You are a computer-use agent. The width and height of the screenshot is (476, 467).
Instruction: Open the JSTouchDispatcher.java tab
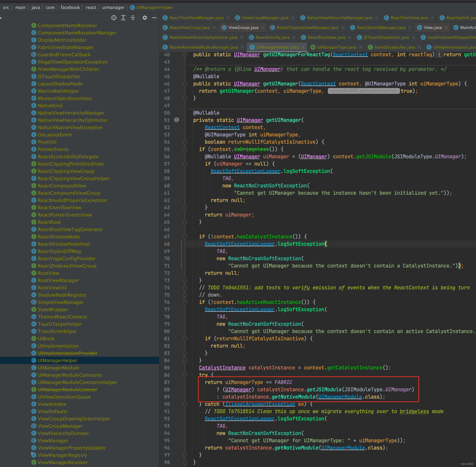point(386,37)
